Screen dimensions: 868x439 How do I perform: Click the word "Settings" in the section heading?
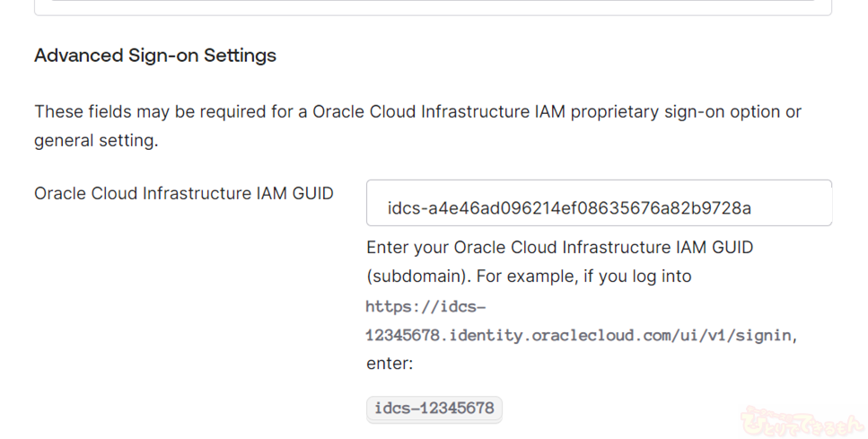240,56
